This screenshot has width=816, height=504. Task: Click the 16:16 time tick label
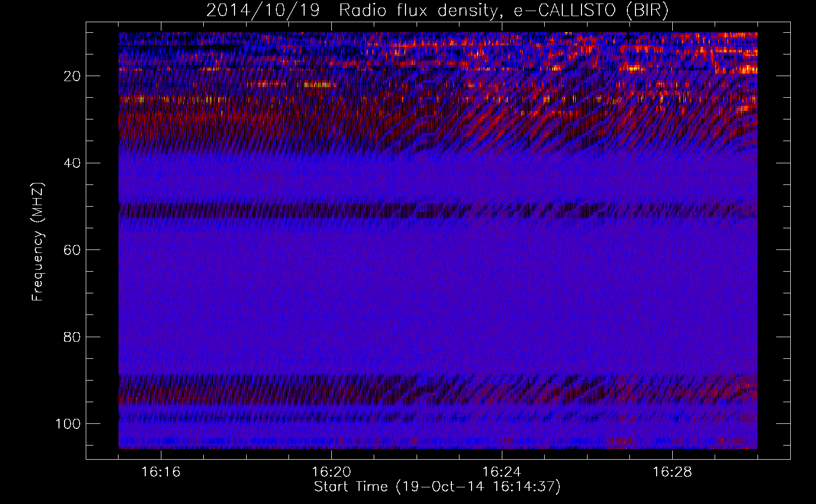161,472
